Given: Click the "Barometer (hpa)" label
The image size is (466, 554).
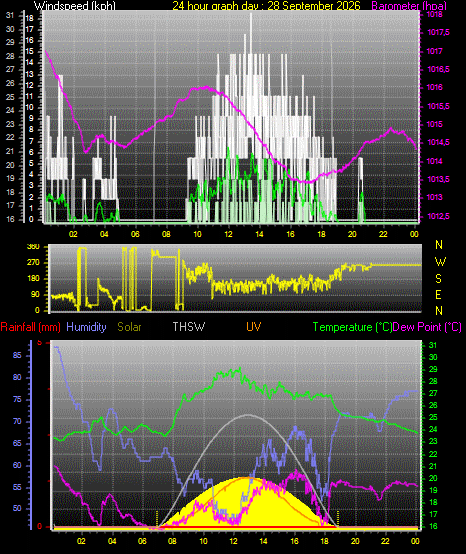Looking at the screenshot, I should click(409, 6).
